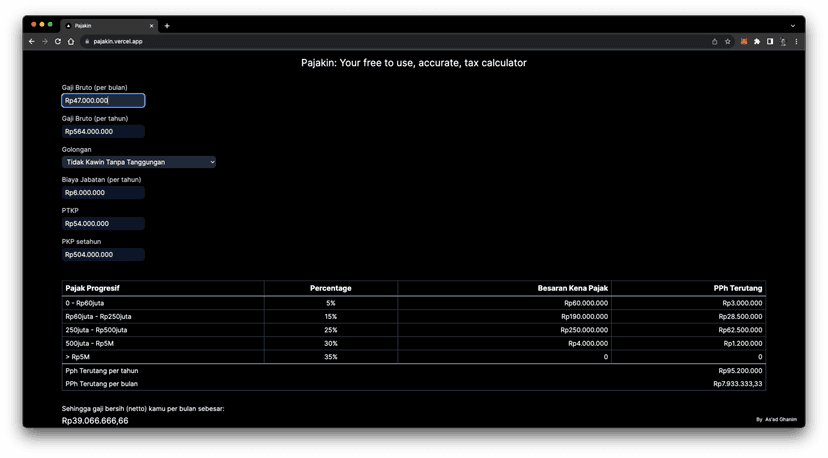Viewport: 828px width, 458px height.
Task: Open the Chrome three-dot menu
Action: coord(796,41)
